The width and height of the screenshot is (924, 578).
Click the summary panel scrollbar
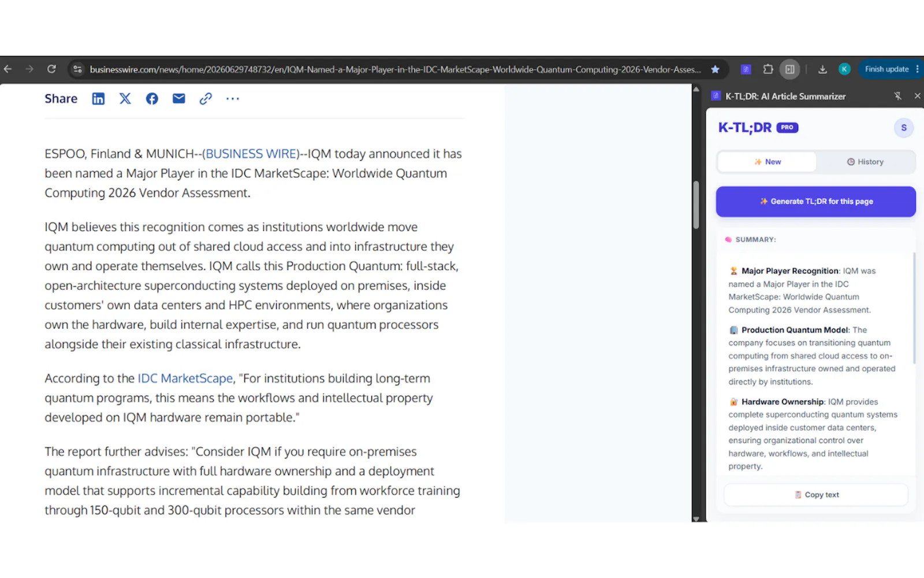(914, 308)
